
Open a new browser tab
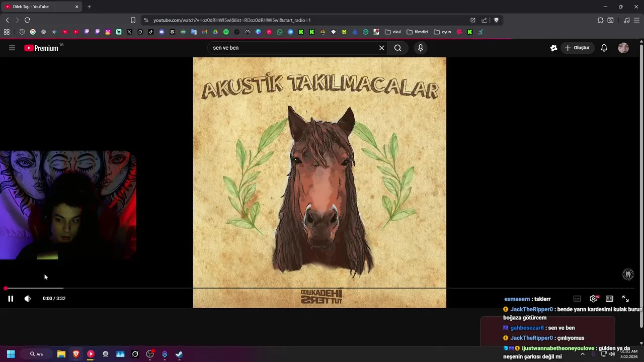tap(89, 7)
